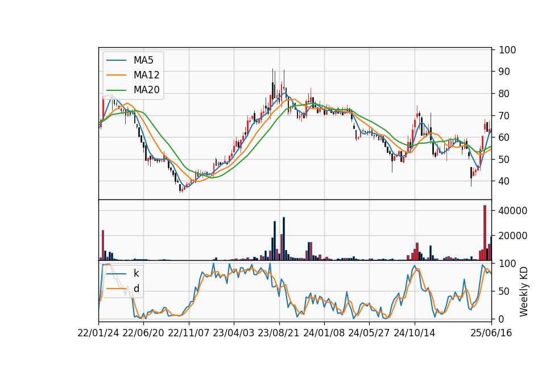
Task: Click the 22/06/20 date tick label
Action: pos(143,333)
